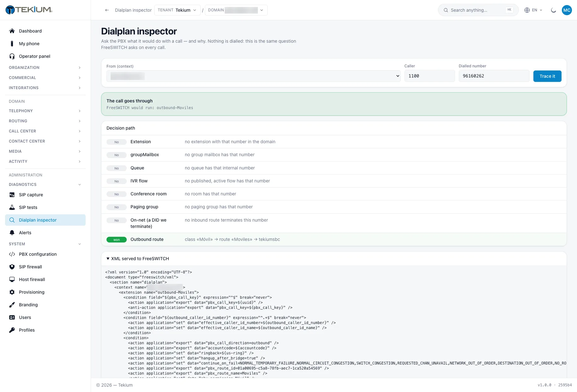Click the groupMailbox row label
The width and height of the screenshot is (577, 392).
[x=145, y=155]
